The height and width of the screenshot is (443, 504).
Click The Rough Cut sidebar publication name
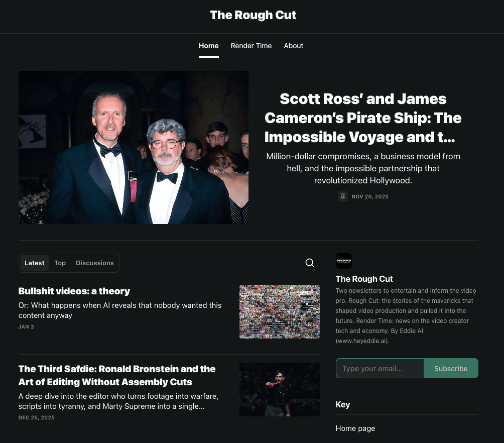click(x=364, y=279)
